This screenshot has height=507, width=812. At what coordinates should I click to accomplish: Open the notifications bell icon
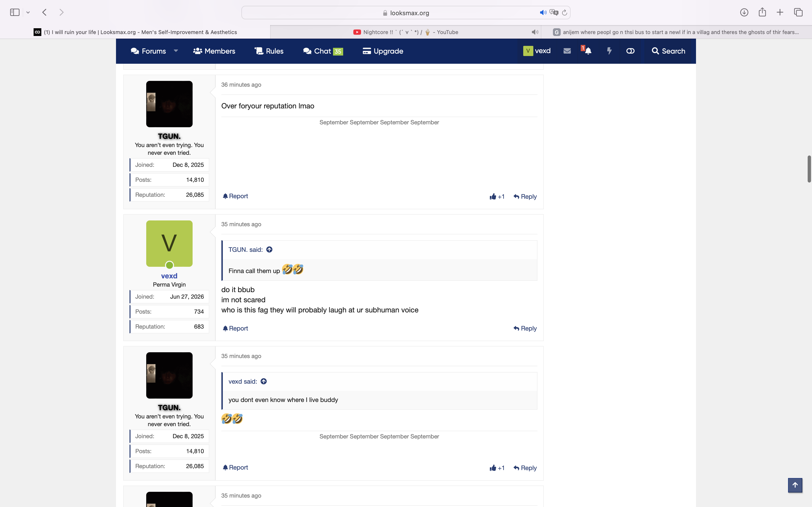588,51
